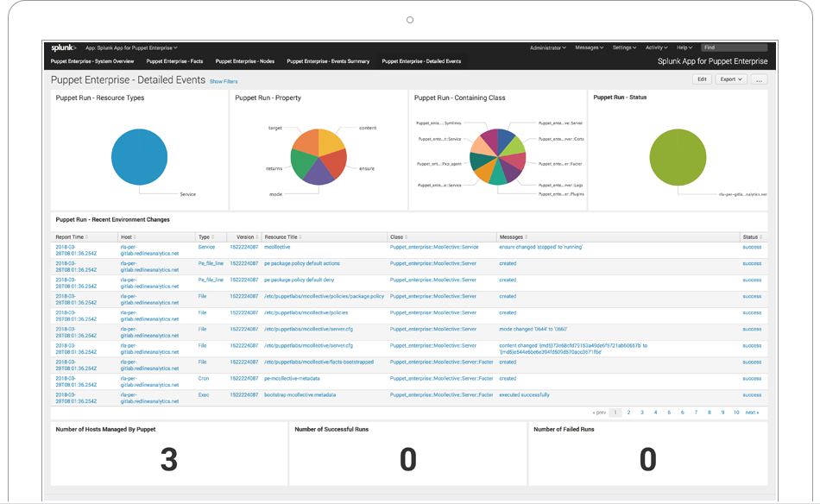
Task: Expand the Administrator menu
Action: pyautogui.click(x=547, y=47)
